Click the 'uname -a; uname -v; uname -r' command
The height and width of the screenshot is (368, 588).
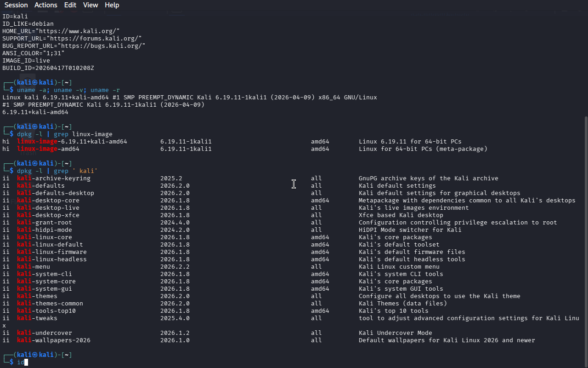(x=68, y=90)
